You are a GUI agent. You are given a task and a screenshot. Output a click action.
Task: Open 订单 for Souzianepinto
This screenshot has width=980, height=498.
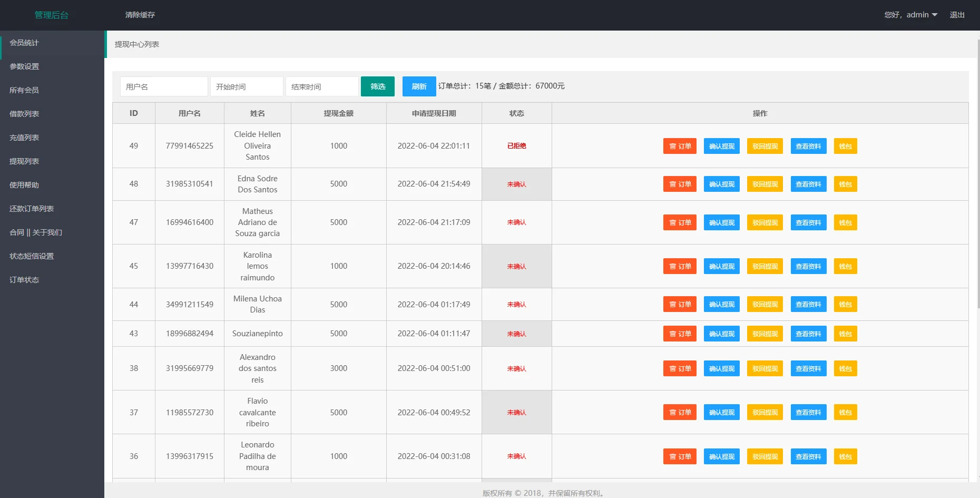(x=680, y=334)
